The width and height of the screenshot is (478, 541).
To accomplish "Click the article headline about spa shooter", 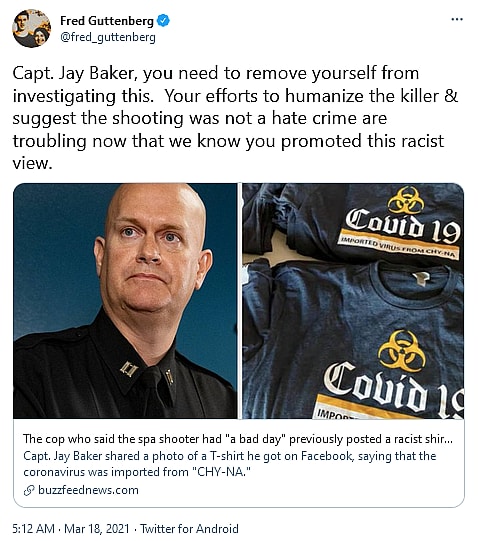I will (238, 439).
